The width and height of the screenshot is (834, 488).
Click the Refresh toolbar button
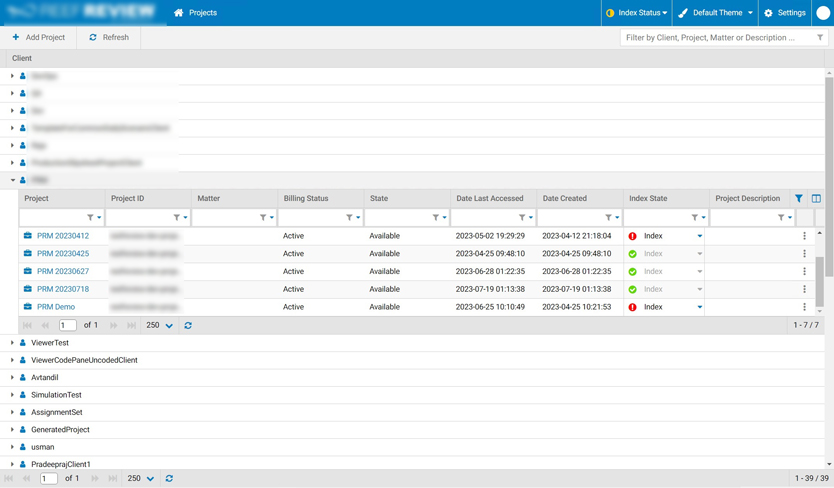point(108,37)
